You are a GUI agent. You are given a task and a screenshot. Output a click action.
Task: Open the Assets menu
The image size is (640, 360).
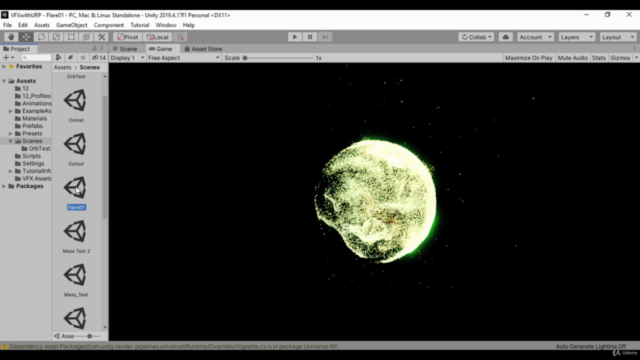[42, 25]
